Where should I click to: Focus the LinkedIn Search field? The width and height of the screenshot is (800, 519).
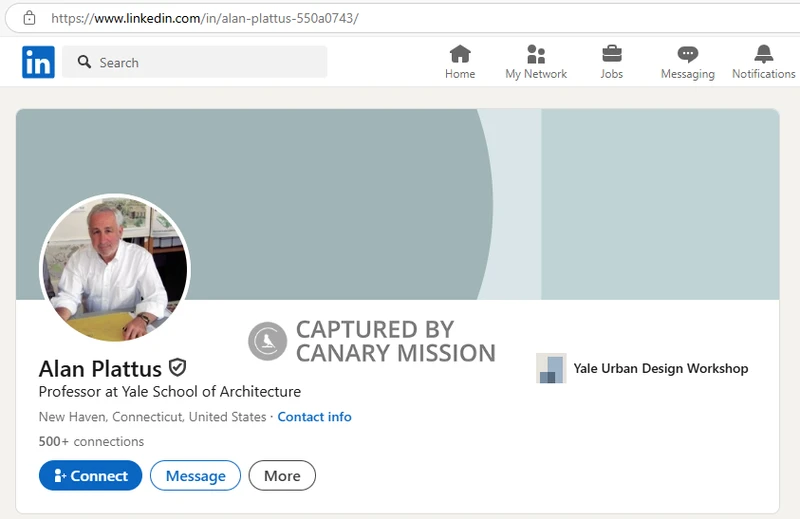194,62
